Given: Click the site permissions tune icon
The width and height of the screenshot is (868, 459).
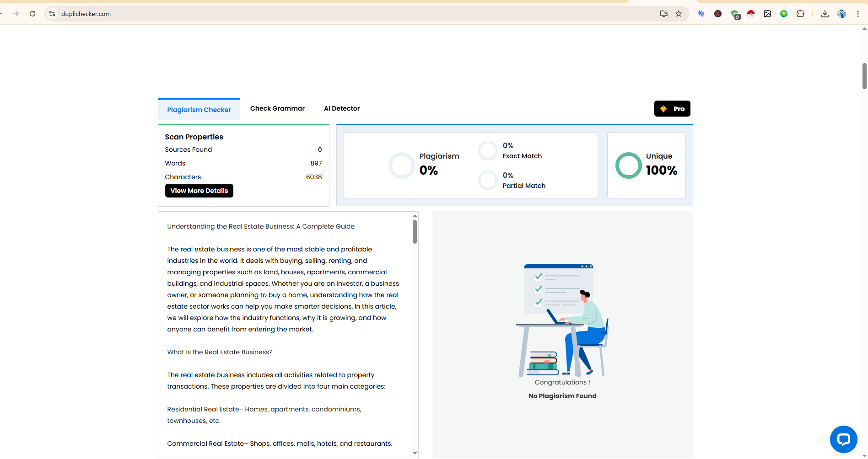Looking at the screenshot, I should pyautogui.click(x=52, y=14).
